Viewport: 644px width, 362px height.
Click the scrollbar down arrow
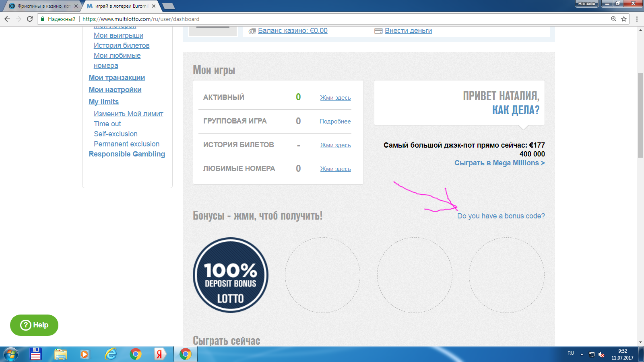(x=640, y=343)
